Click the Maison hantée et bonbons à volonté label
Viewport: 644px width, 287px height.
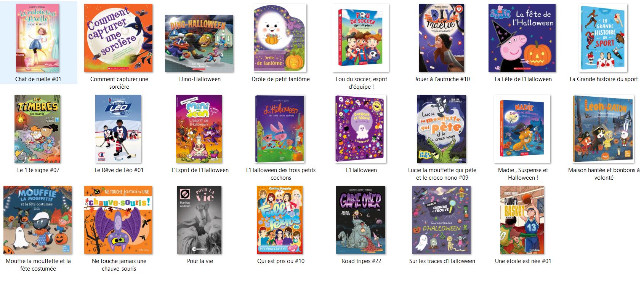(604, 174)
